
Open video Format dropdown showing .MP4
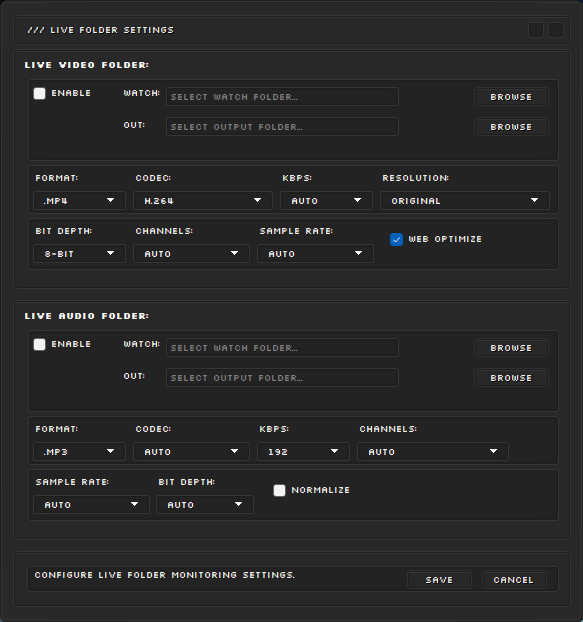(x=79, y=201)
